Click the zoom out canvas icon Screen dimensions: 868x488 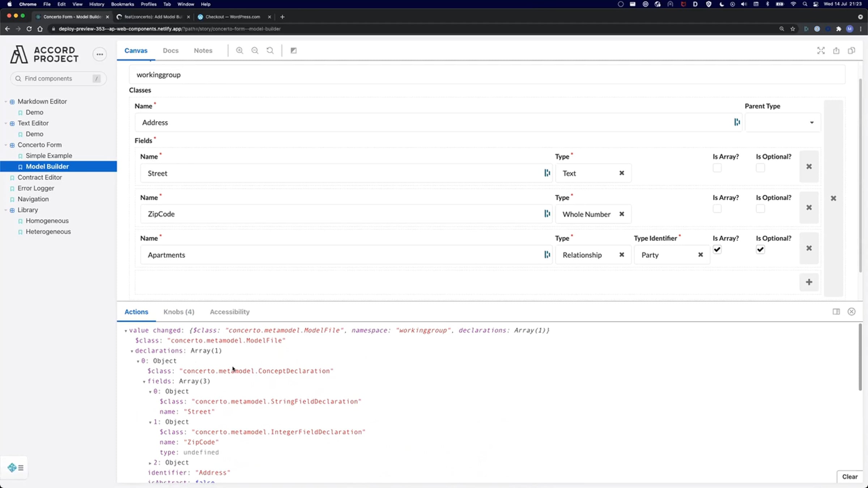255,51
